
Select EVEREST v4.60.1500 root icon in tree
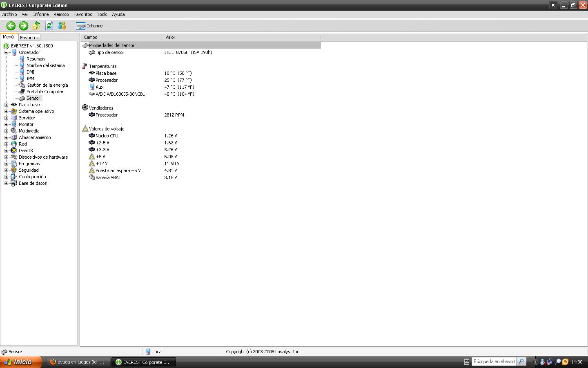(x=6, y=46)
